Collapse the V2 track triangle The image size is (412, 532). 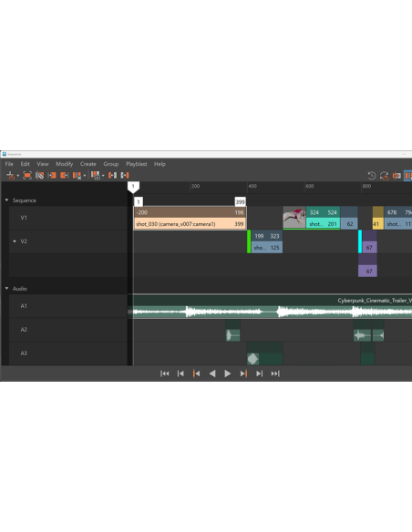pos(15,241)
